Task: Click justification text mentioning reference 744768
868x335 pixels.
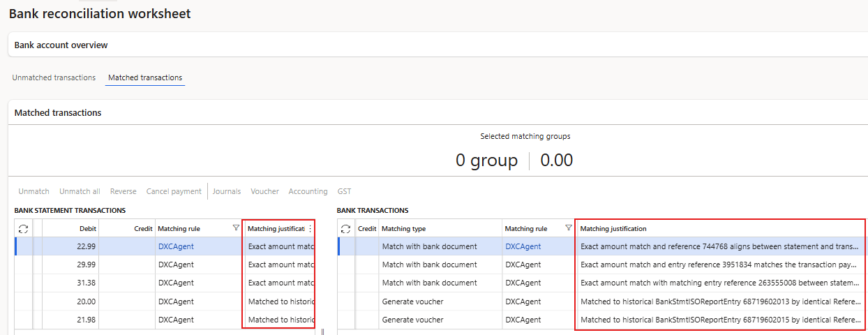Action: click(x=721, y=246)
